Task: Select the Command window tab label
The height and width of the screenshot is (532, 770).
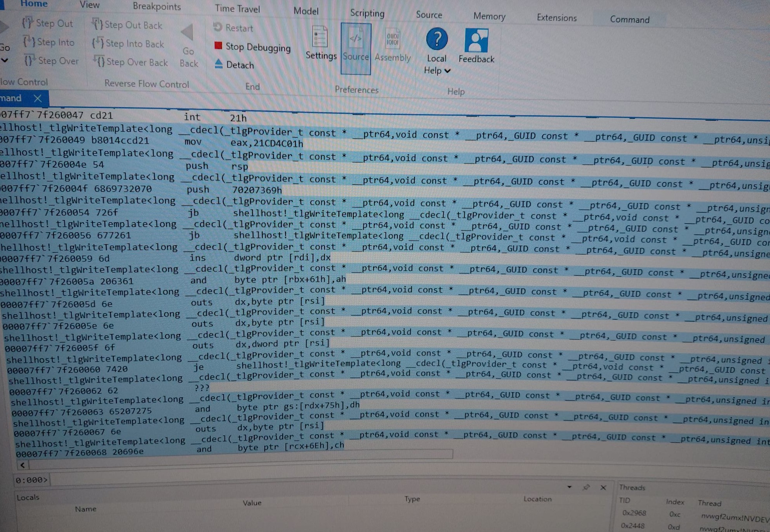Action: point(10,98)
